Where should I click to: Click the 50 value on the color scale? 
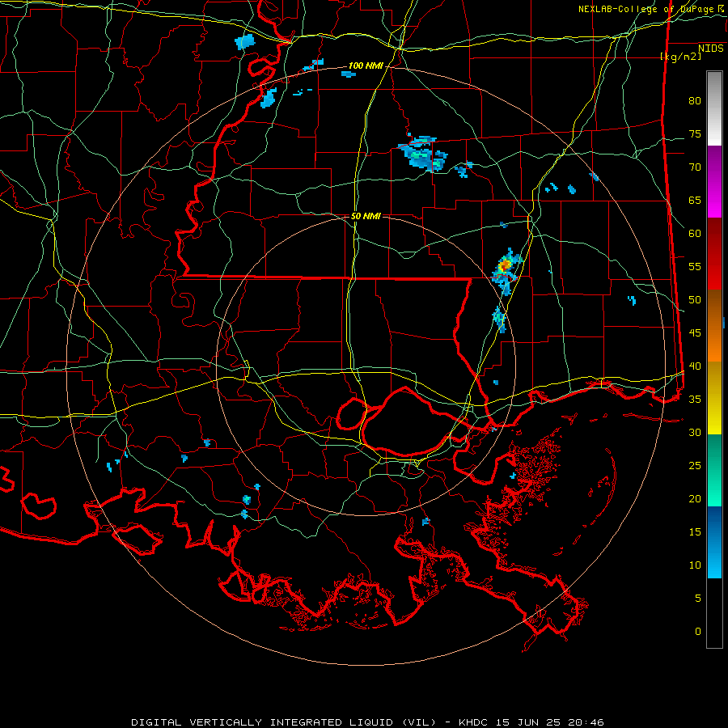click(x=695, y=300)
